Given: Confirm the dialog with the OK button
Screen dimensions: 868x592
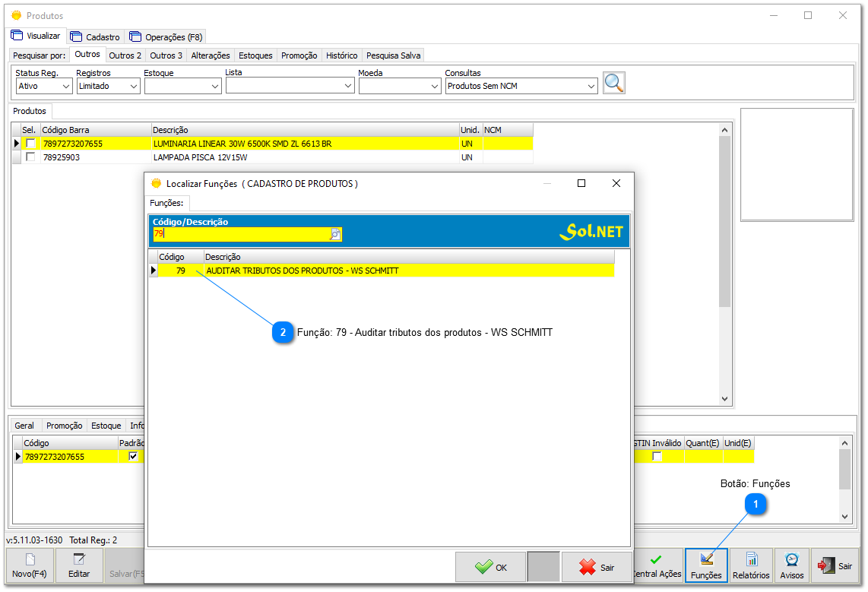Looking at the screenshot, I should point(489,566).
